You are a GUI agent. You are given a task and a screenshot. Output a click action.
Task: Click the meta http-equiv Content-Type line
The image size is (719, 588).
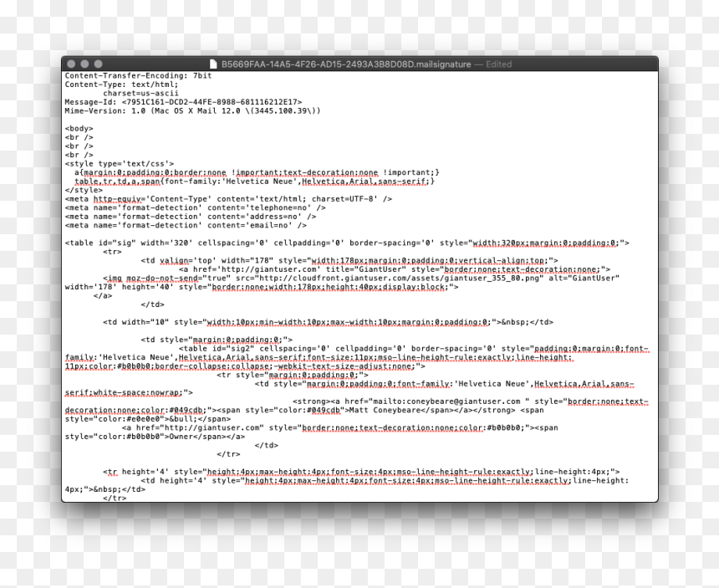[228, 198]
